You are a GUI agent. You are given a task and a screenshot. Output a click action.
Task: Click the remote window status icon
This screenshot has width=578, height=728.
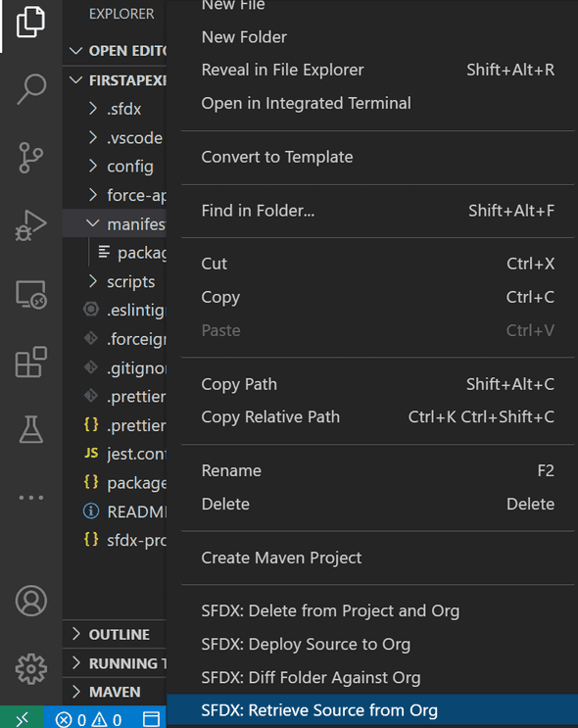tap(22, 719)
